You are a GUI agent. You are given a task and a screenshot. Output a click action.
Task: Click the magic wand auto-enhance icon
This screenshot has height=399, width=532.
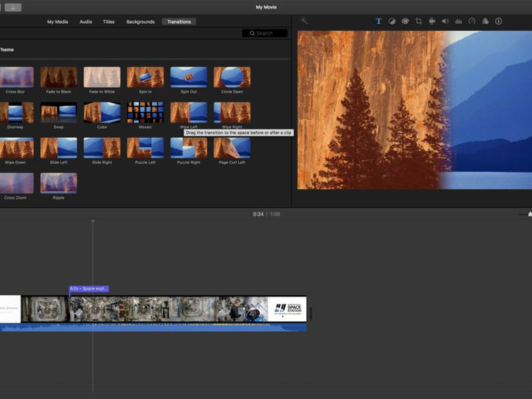pyautogui.click(x=305, y=22)
